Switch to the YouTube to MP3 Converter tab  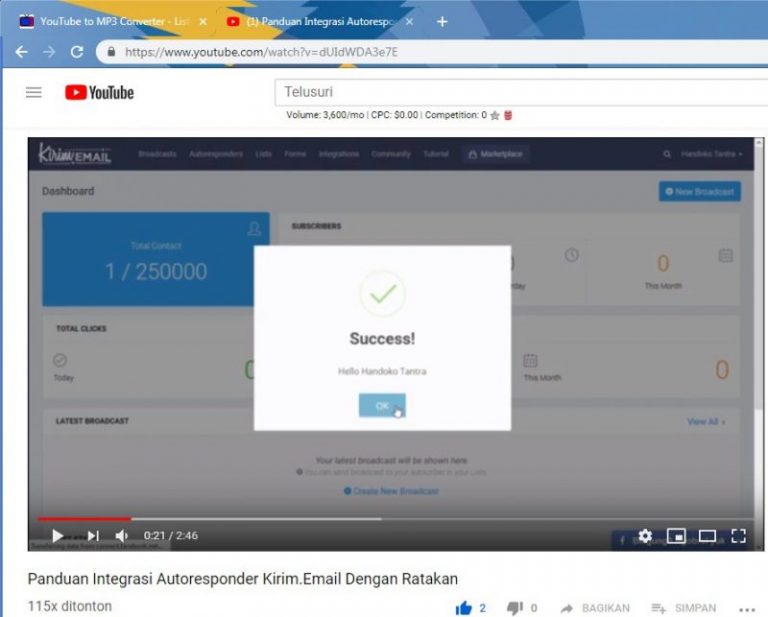coord(114,22)
